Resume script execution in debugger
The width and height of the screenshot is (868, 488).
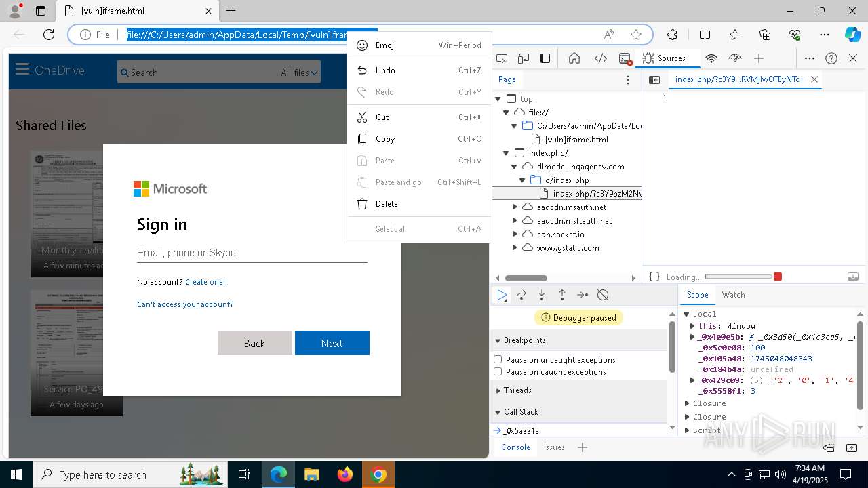coord(502,295)
